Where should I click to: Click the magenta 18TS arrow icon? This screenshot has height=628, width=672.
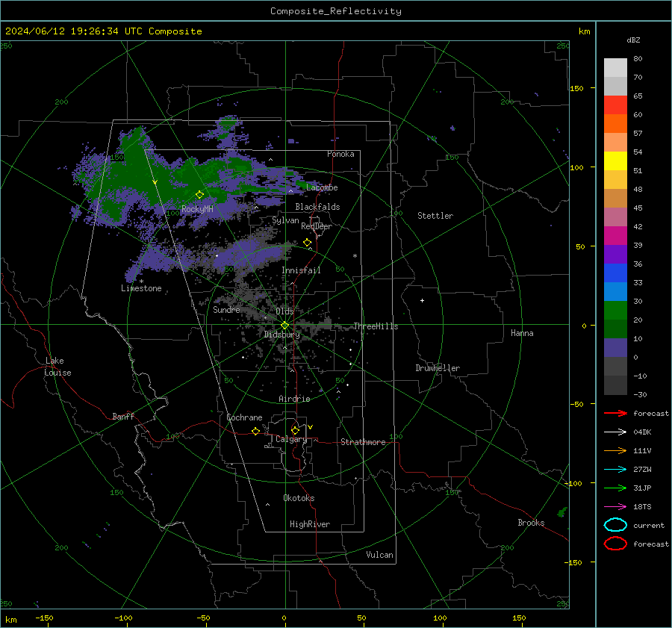pos(615,507)
